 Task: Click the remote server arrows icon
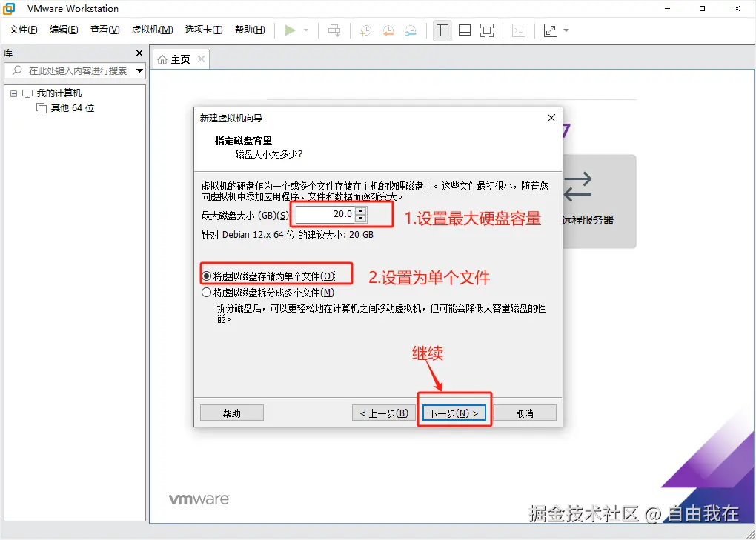577,187
